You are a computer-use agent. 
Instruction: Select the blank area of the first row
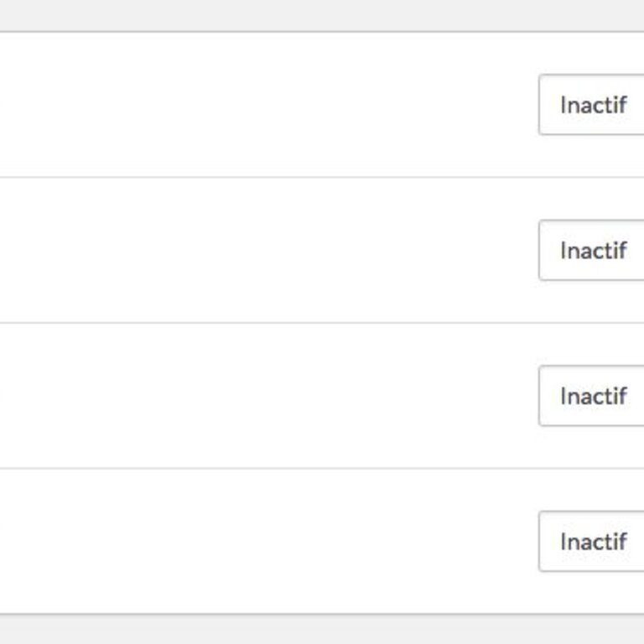tap(252, 105)
